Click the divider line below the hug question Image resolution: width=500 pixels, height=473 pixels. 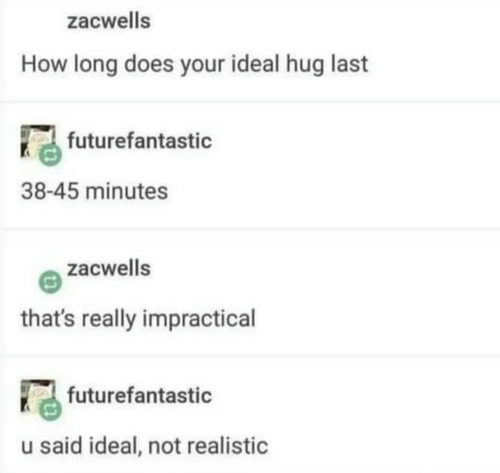pos(250,101)
